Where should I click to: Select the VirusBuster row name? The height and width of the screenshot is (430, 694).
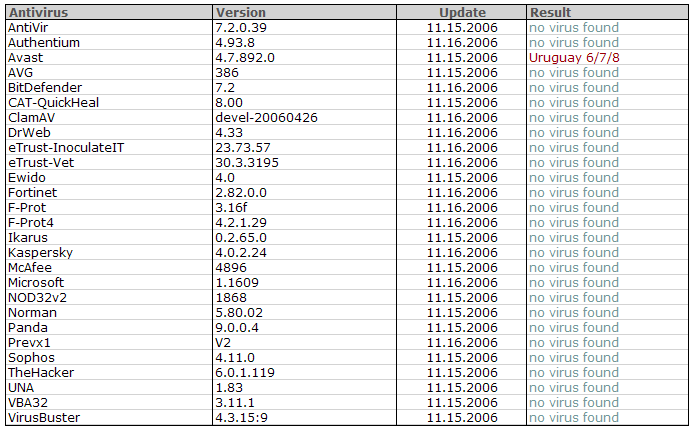pos(44,418)
